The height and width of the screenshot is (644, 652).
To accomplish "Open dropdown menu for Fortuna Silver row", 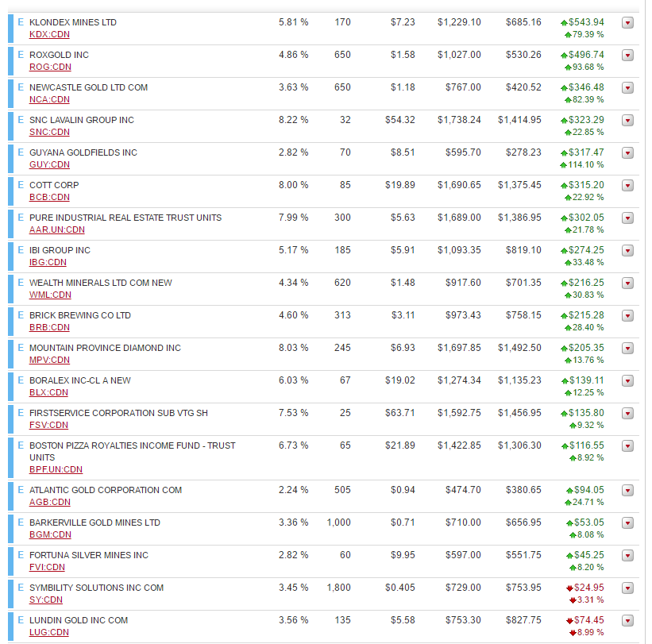I will 627,555.
